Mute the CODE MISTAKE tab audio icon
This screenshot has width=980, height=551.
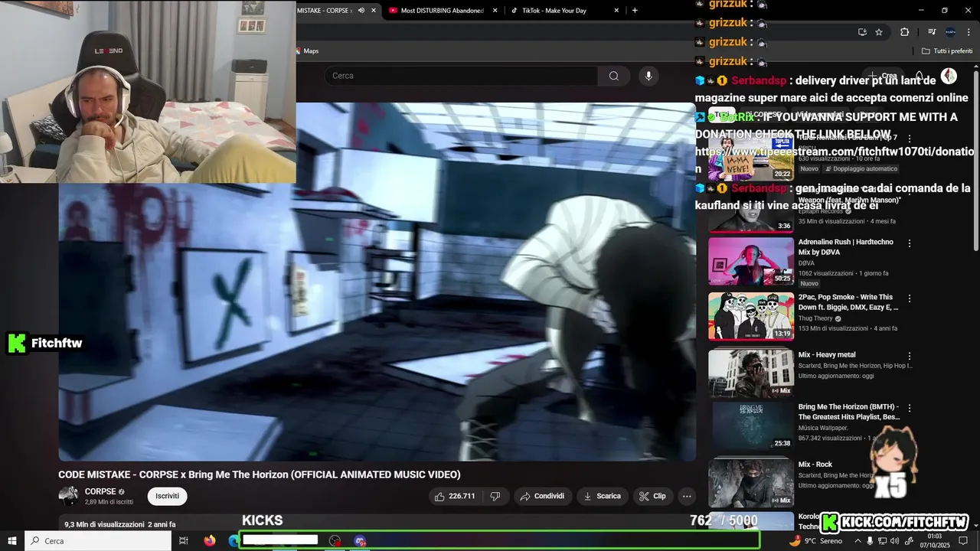pyautogui.click(x=361, y=11)
